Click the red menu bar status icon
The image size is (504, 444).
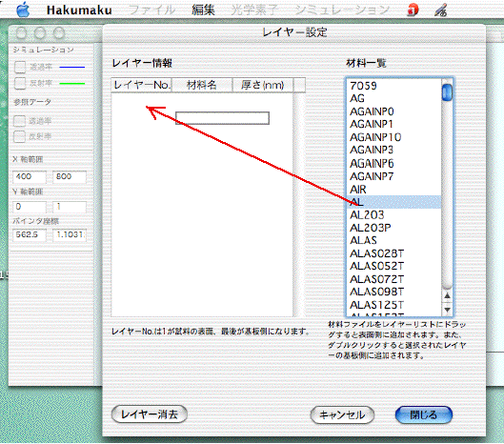[413, 10]
